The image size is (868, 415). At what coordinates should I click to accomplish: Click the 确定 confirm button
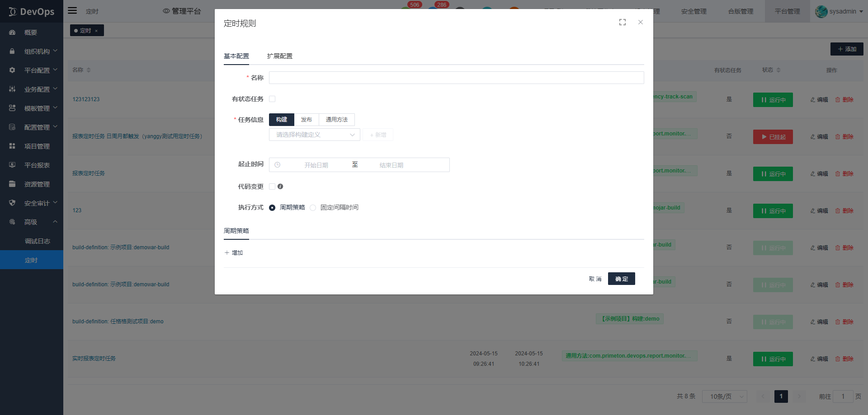(x=621, y=279)
